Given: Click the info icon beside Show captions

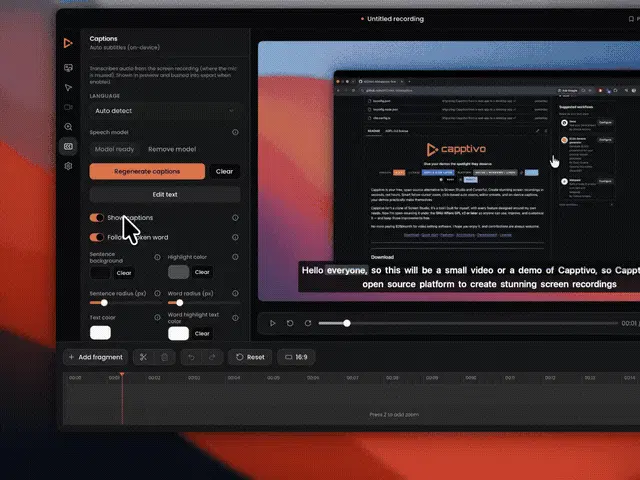Looking at the screenshot, I should [235, 218].
